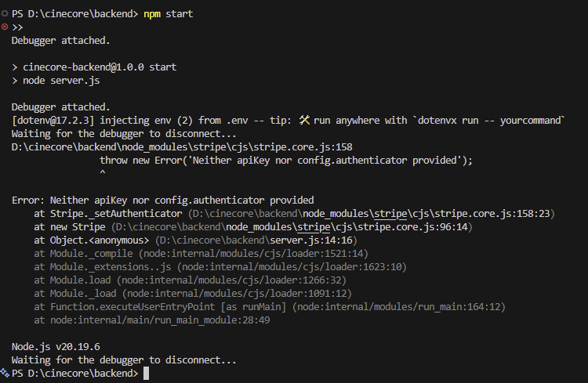Click the loader:1266:32 Module.load trace entry

click(x=227, y=280)
